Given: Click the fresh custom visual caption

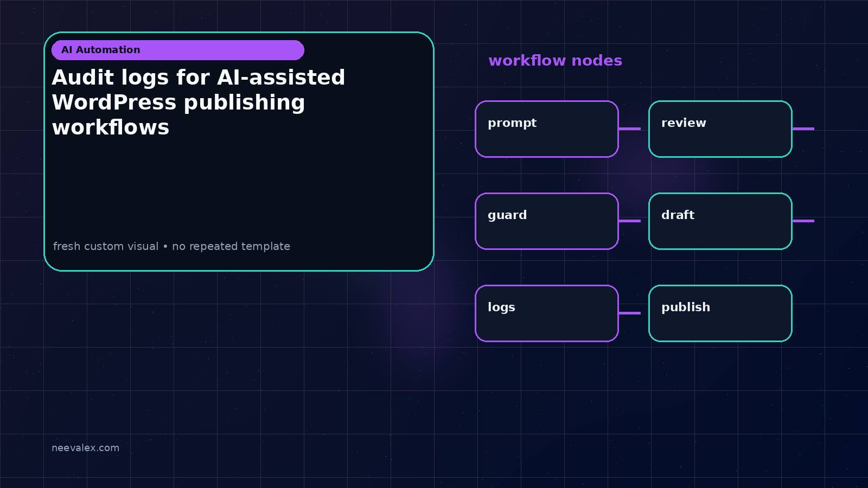Looking at the screenshot, I should [171, 246].
